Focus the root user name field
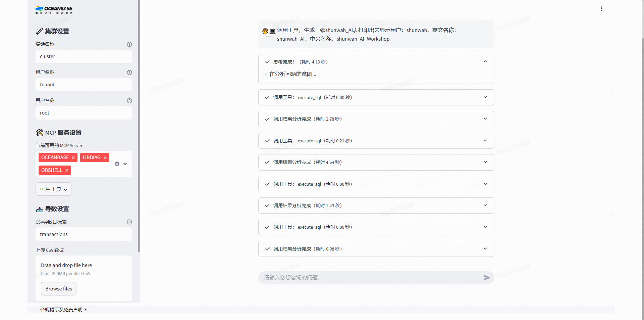644x320 pixels. (x=84, y=113)
